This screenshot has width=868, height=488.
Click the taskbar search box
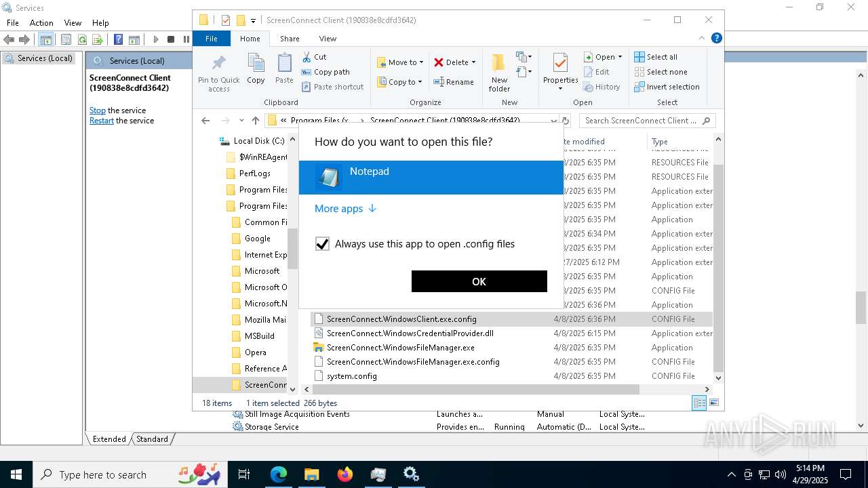[x=130, y=474]
